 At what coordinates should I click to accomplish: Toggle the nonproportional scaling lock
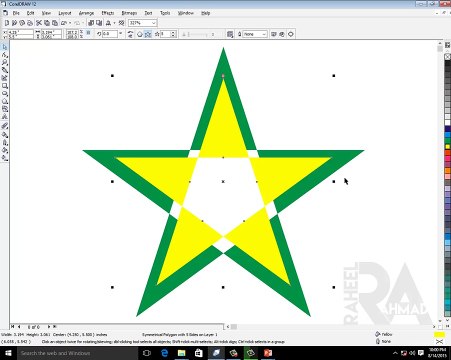click(88, 33)
